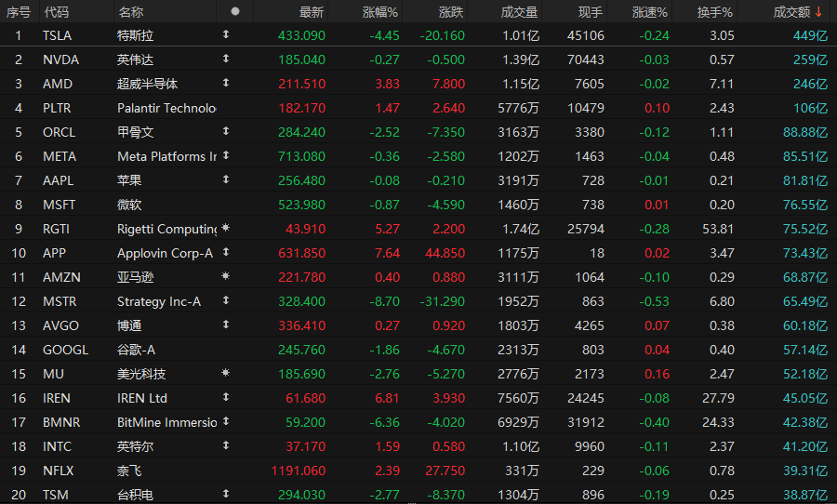Click the NFLX latest price 1191.060
837x504 pixels.
299,471
